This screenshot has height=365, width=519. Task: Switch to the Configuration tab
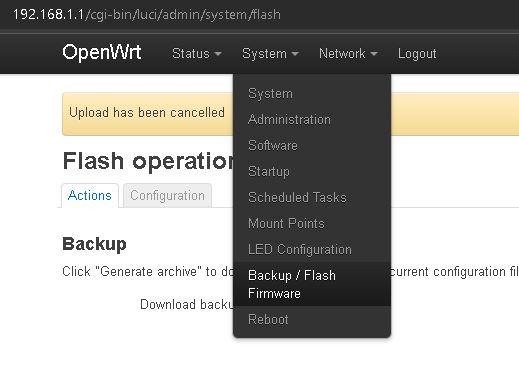pyautogui.click(x=167, y=196)
